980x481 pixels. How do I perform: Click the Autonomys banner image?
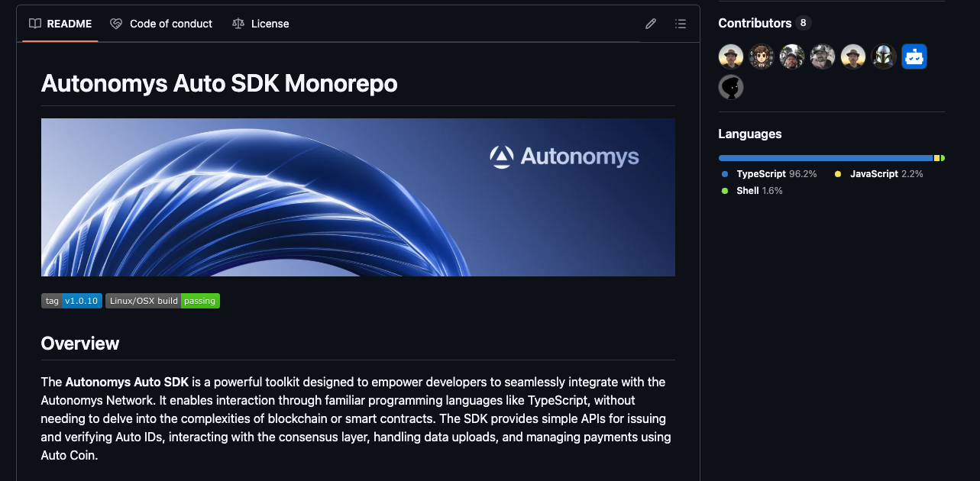click(357, 196)
